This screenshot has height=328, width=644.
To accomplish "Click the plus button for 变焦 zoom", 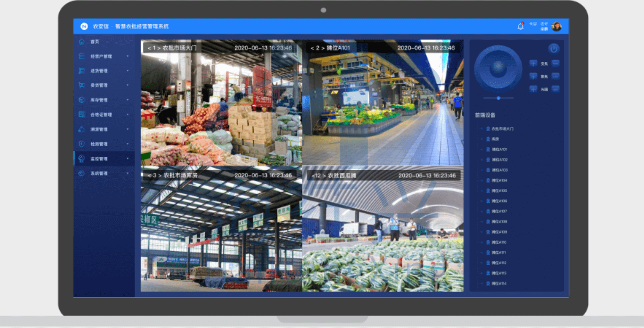I will click(533, 63).
